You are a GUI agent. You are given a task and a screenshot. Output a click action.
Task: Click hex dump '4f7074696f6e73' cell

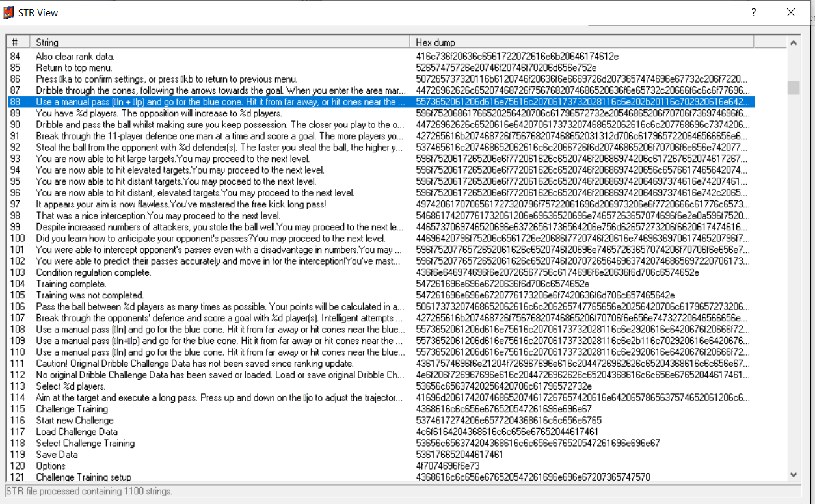tap(448, 466)
